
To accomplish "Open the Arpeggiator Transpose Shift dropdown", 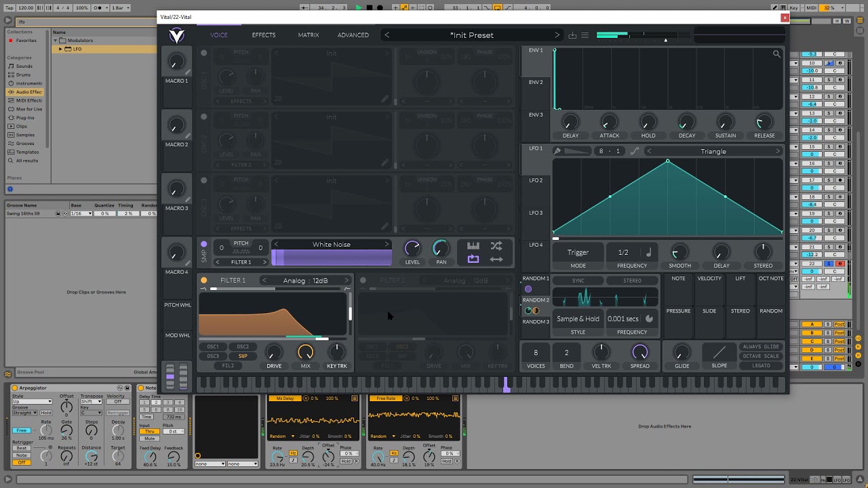I will [91, 401].
